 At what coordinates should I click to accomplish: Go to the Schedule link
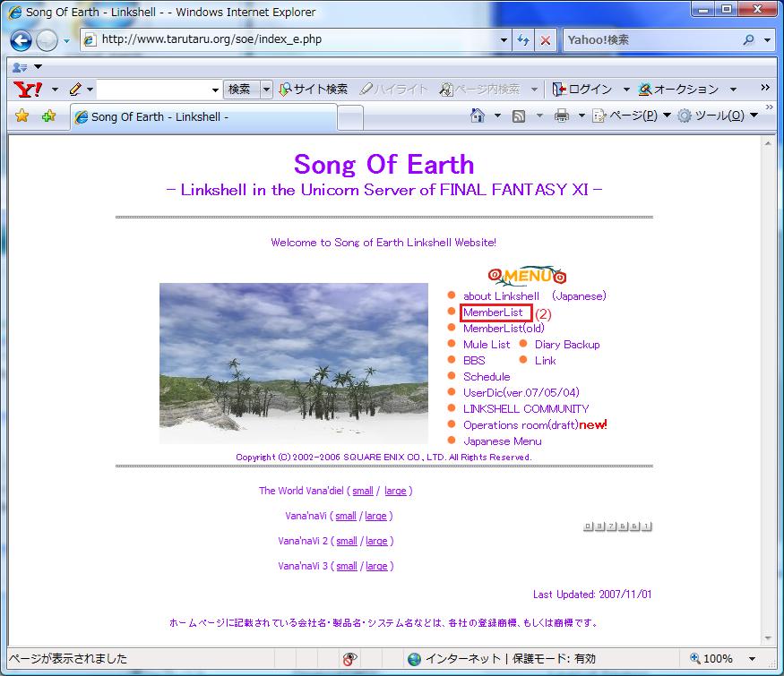tap(487, 377)
